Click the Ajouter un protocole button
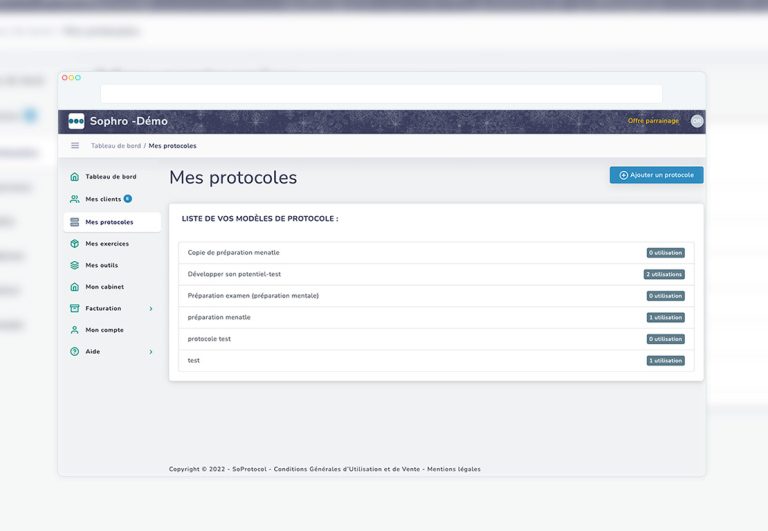The height and width of the screenshot is (531, 768). coord(656,175)
